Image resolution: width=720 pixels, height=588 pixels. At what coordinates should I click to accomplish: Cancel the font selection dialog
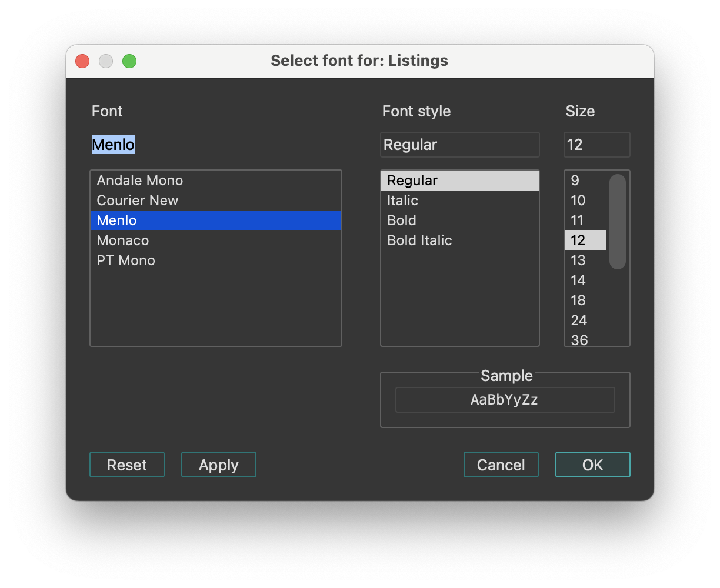[x=501, y=465]
